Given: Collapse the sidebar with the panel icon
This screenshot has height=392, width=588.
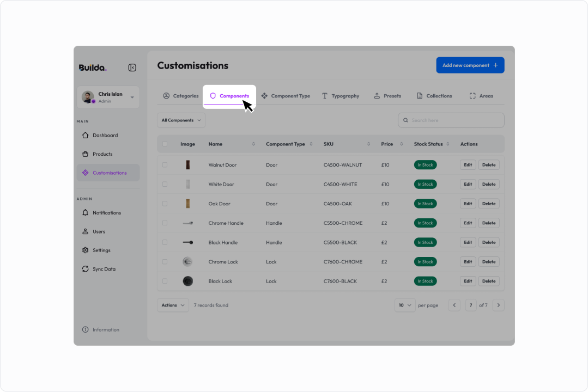Looking at the screenshot, I should (132, 68).
